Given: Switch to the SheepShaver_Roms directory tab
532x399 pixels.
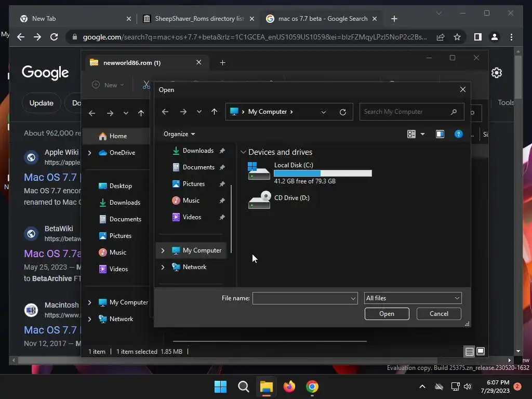Looking at the screenshot, I should [198, 19].
